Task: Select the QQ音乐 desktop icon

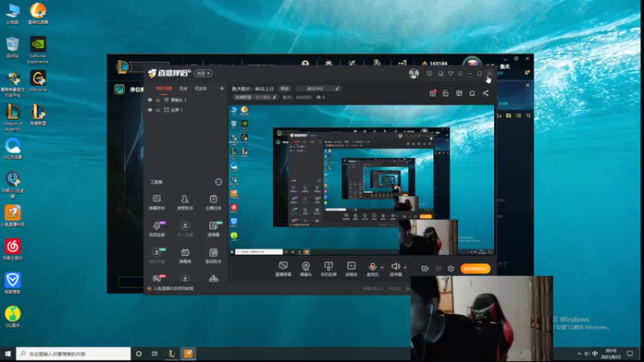Action: (13, 316)
